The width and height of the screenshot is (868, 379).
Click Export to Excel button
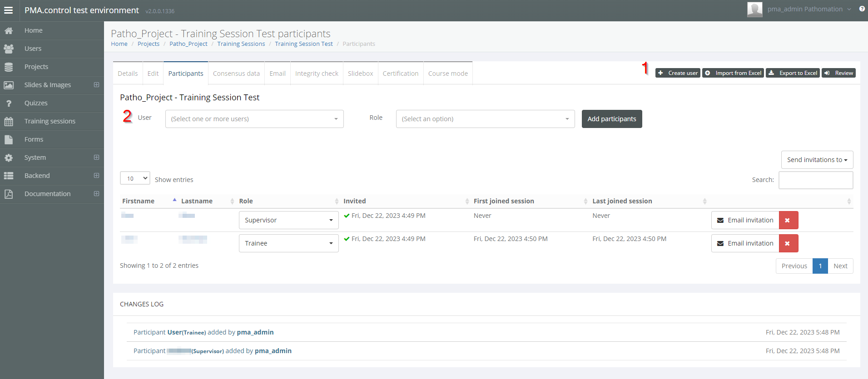(793, 73)
